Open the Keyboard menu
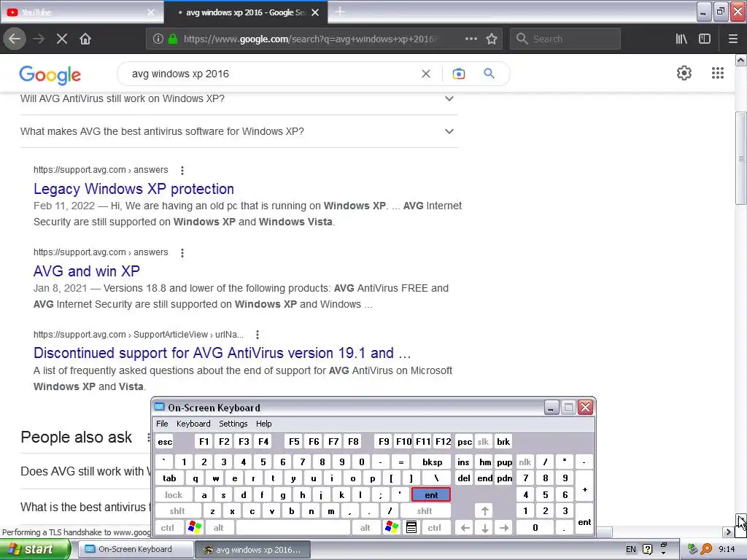747x560 pixels. point(193,424)
